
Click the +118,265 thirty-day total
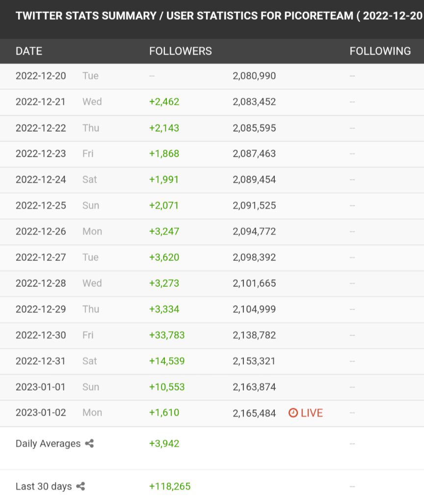pos(170,486)
